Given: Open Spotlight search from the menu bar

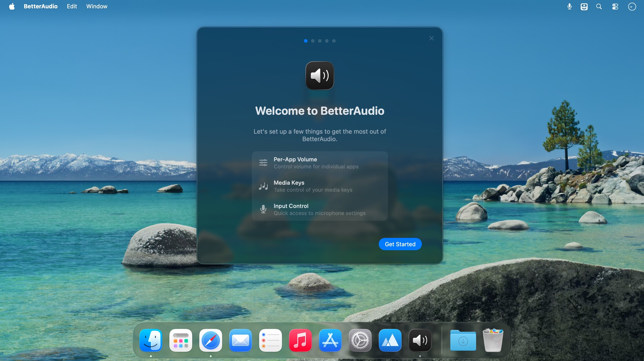Looking at the screenshot, I should pyautogui.click(x=599, y=7).
